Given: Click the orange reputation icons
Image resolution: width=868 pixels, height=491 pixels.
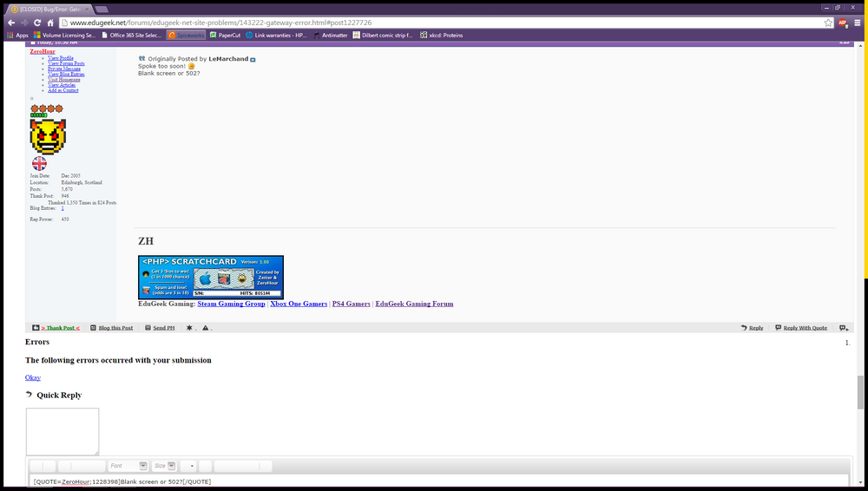Looking at the screenshot, I should click(47, 108).
